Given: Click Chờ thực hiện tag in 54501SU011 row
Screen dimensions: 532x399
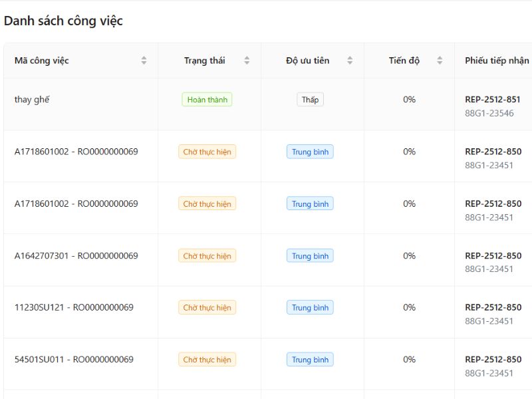Looking at the screenshot, I should [207, 360].
